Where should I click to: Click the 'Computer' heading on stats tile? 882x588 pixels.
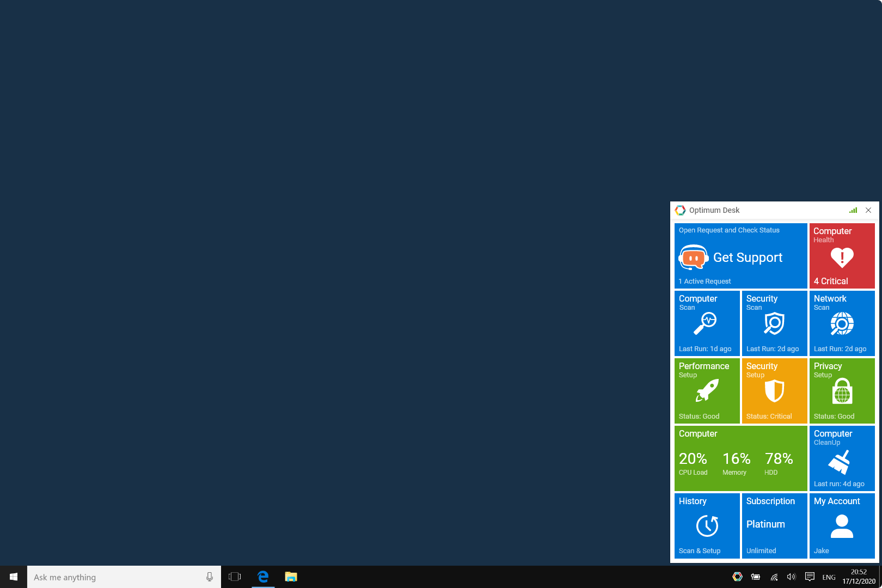(x=698, y=434)
